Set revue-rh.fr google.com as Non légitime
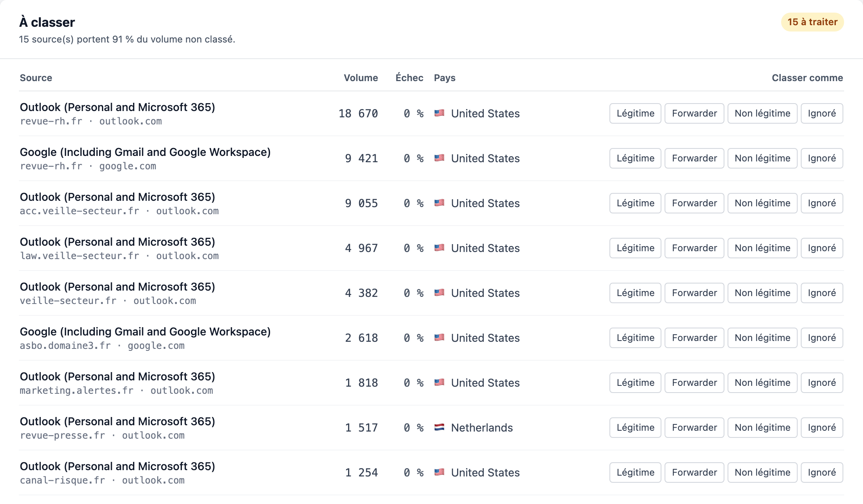The height and width of the screenshot is (504, 863). click(762, 158)
